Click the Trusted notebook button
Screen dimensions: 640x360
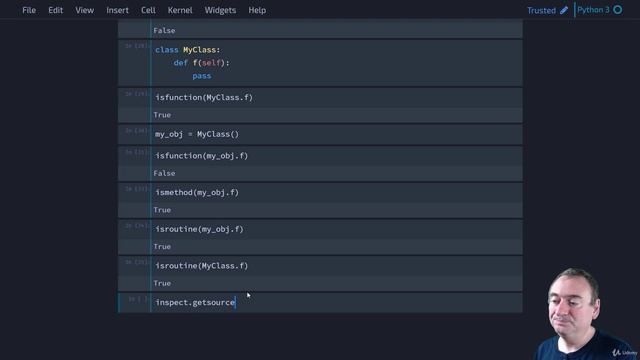click(541, 10)
